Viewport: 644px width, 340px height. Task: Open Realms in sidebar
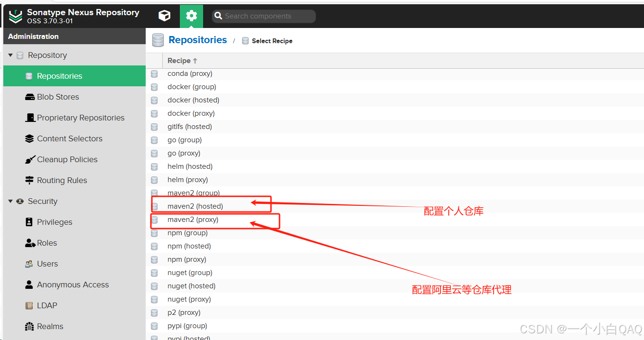[75, 326]
